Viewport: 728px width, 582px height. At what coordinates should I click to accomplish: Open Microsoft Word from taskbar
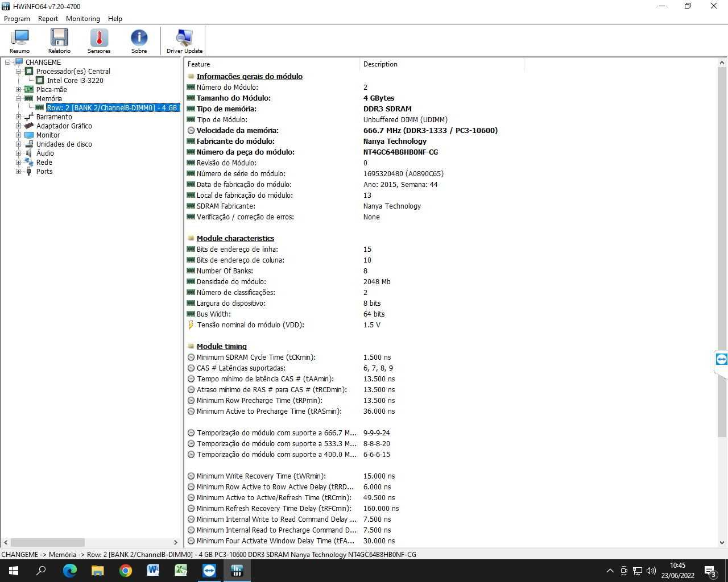(153, 571)
